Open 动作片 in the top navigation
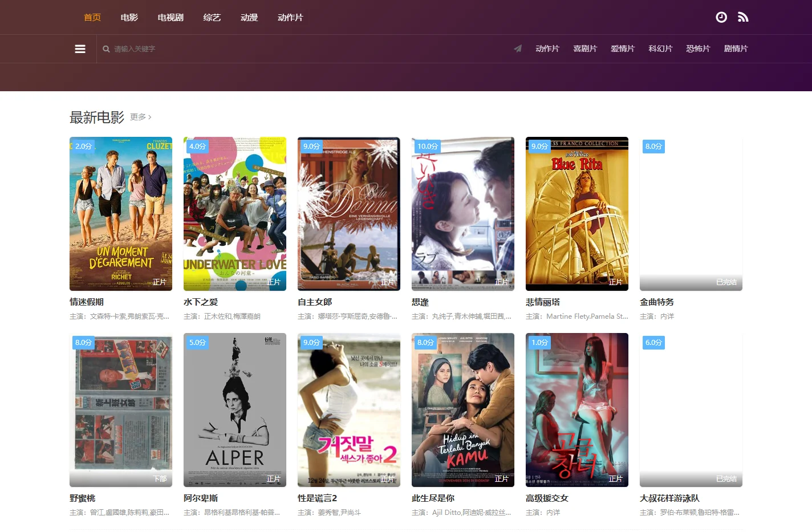 [290, 18]
